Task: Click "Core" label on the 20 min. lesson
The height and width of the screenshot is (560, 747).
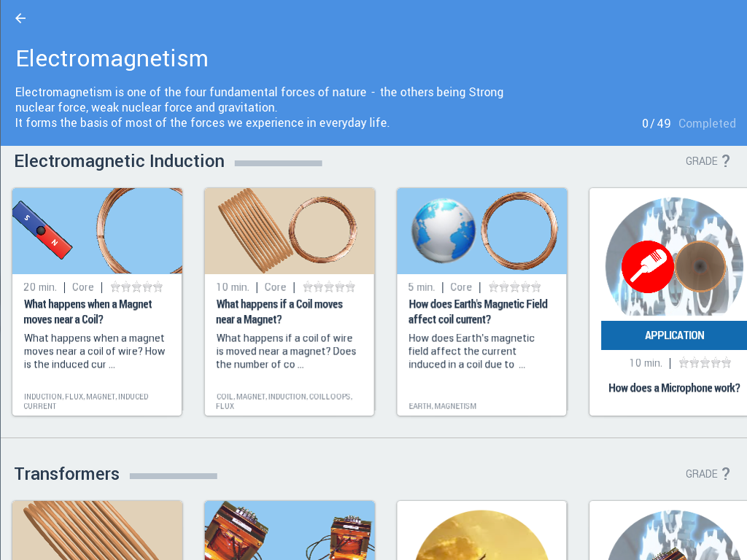Action: [x=83, y=287]
